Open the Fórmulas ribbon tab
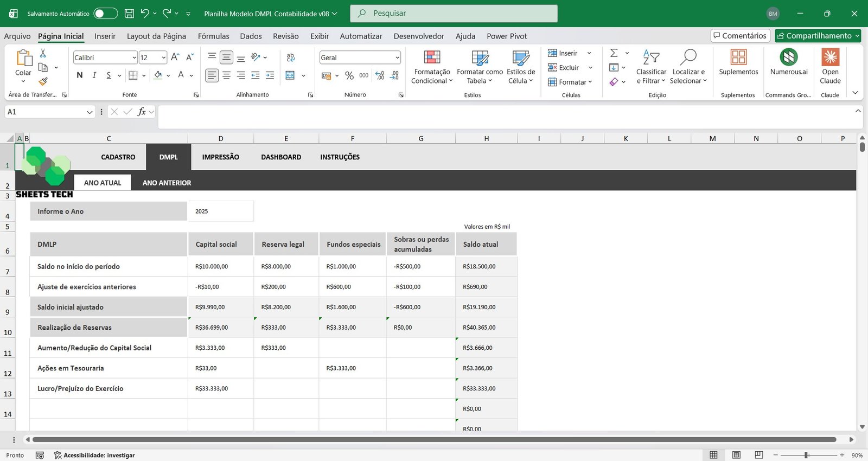Viewport: 868px width, 461px height. (213, 36)
